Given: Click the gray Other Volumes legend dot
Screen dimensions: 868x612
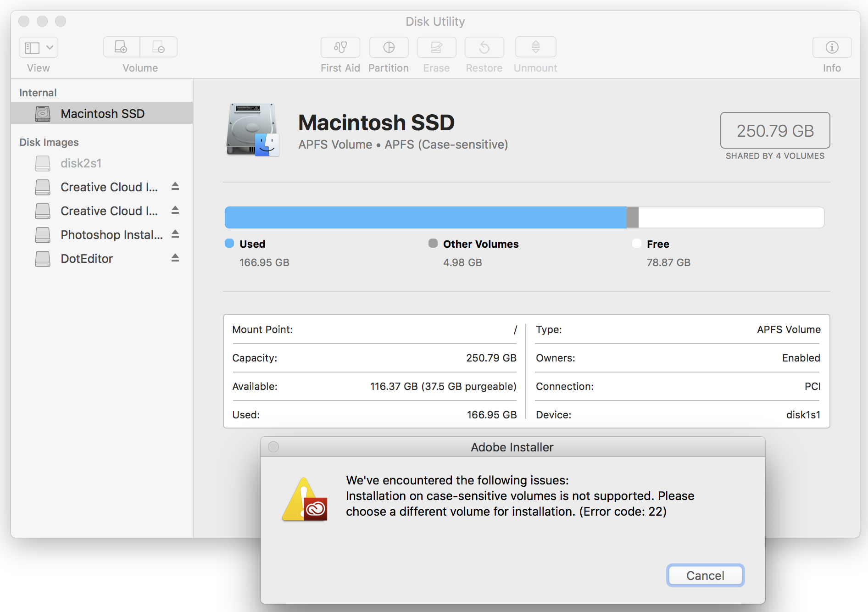Looking at the screenshot, I should [433, 243].
